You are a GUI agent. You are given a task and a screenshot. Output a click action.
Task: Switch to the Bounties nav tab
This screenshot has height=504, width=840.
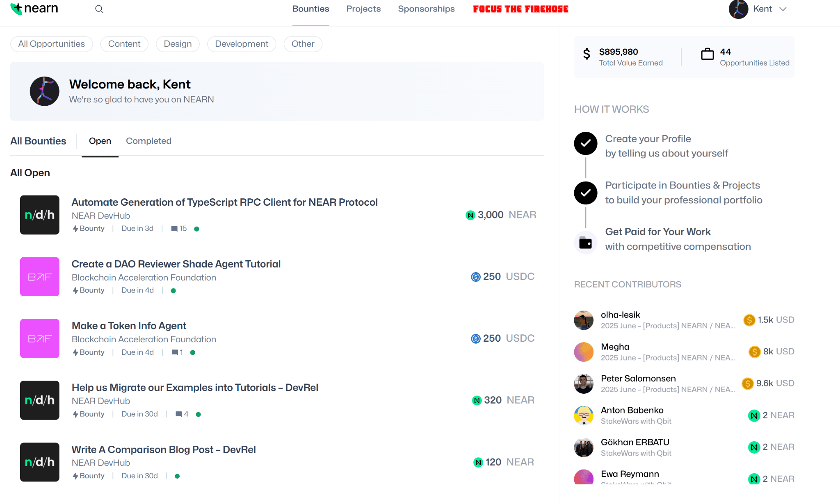(x=310, y=9)
